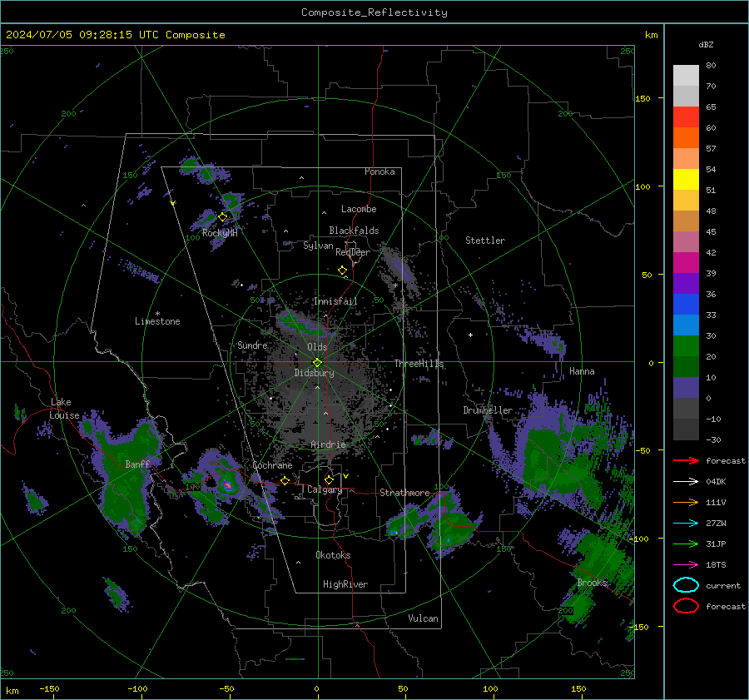Click the green 31JP arrow icon
The image size is (749, 700).
(686, 544)
